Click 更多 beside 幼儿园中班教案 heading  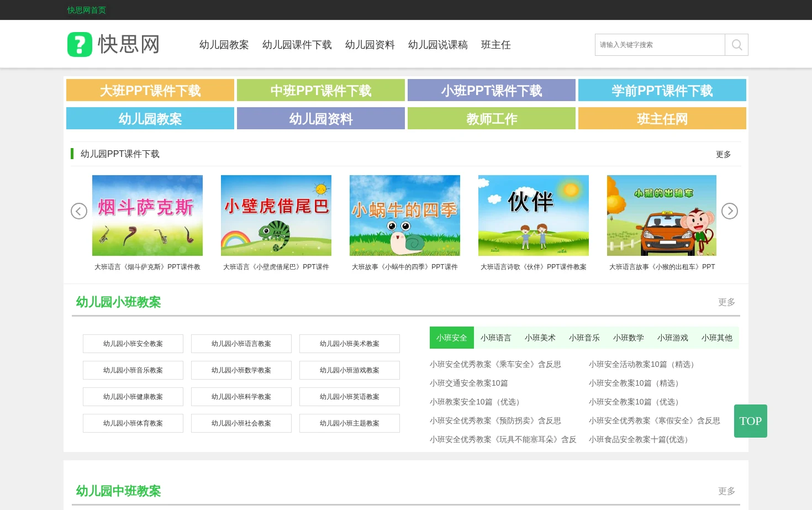click(726, 491)
